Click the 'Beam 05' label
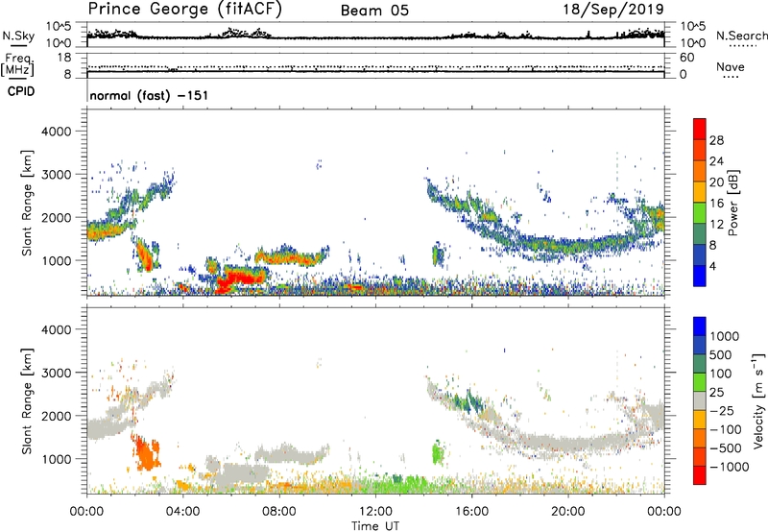Image resolution: width=768 pixels, height=532 pixels. [x=374, y=11]
